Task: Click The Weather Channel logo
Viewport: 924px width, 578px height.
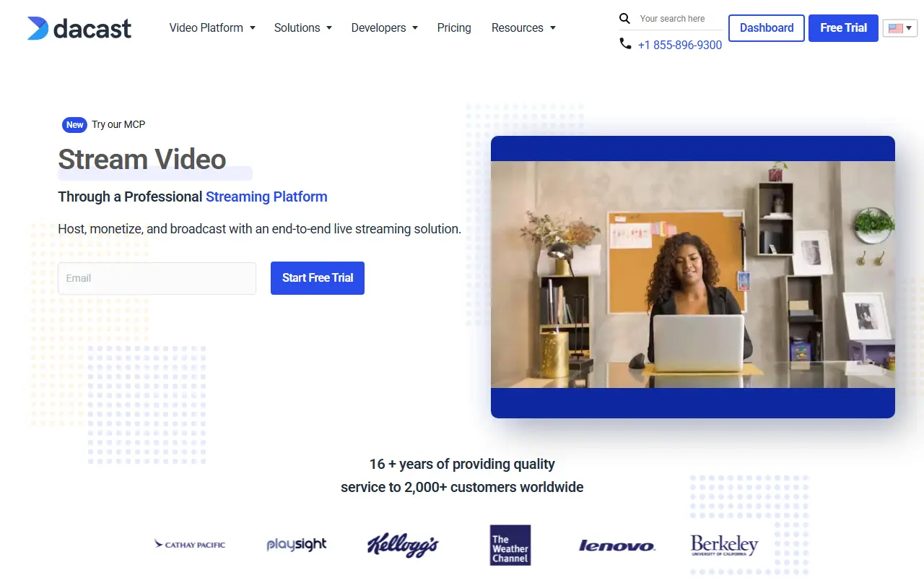Action: tap(510, 545)
